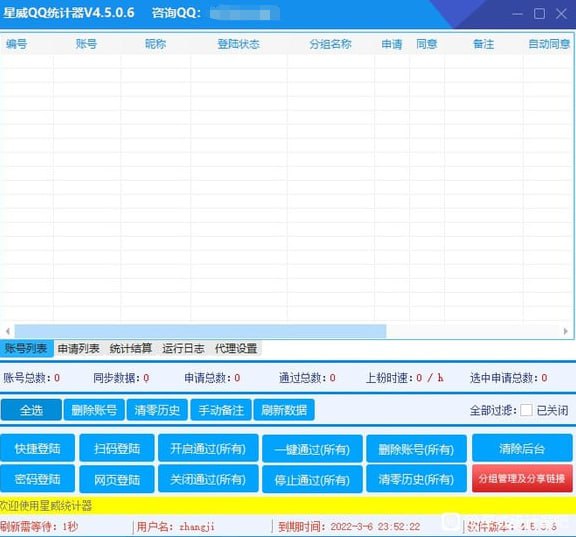Click 停止通过(所有) button
This screenshot has height=537, width=576.
[x=312, y=479]
